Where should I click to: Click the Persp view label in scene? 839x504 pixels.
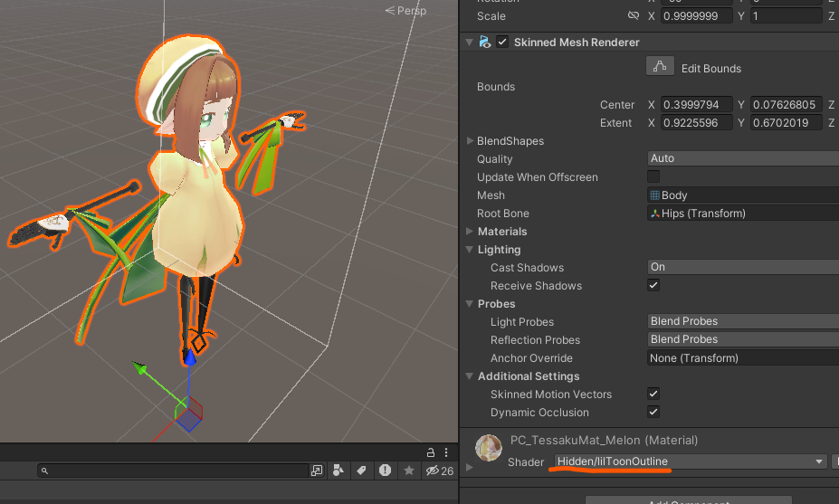[406, 11]
